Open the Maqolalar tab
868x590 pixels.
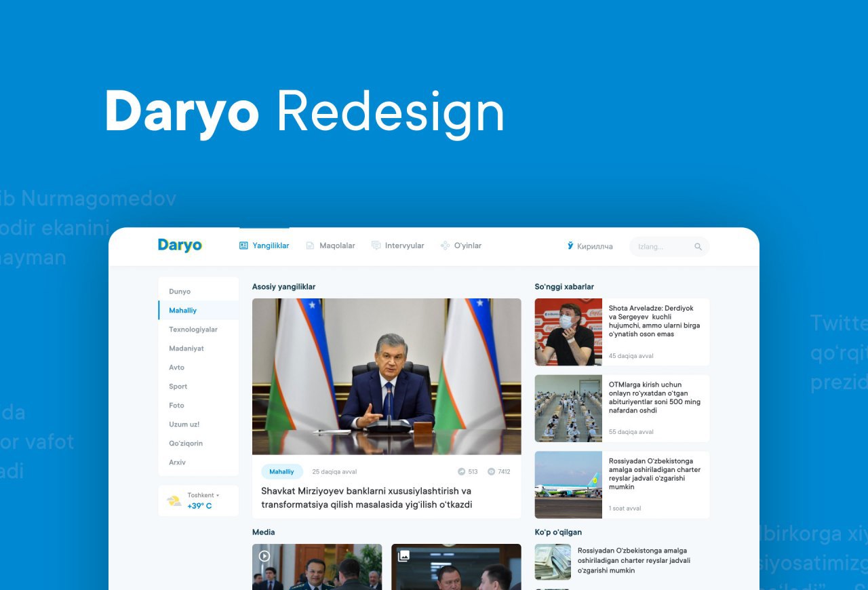(331, 245)
